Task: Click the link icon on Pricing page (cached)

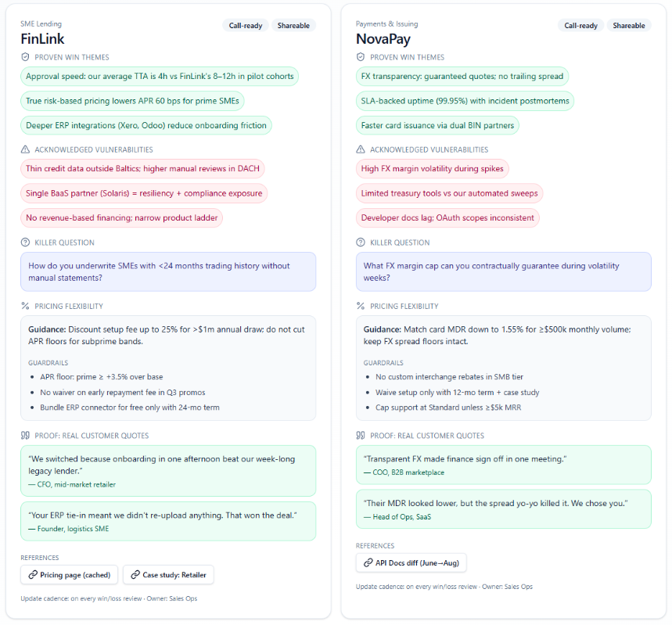Action: (31, 574)
